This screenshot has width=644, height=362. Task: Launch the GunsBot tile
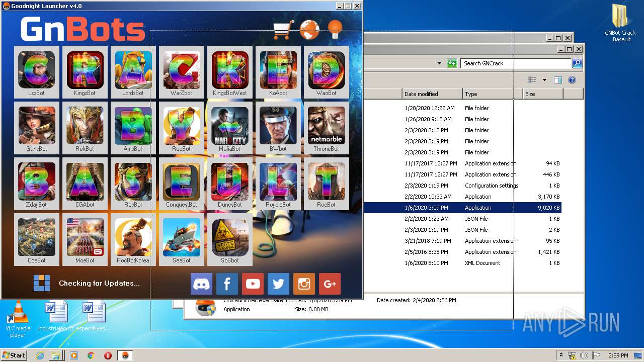(x=37, y=128)
